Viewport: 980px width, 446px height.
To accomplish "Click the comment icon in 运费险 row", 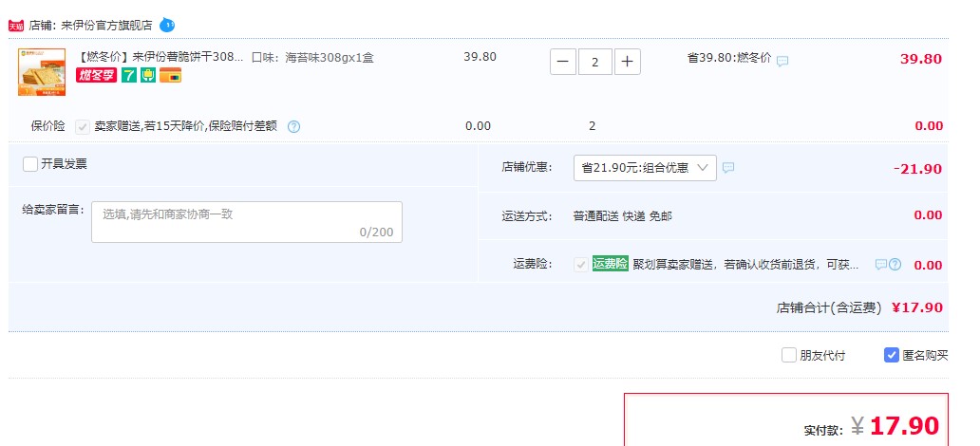I will [880, 264].
